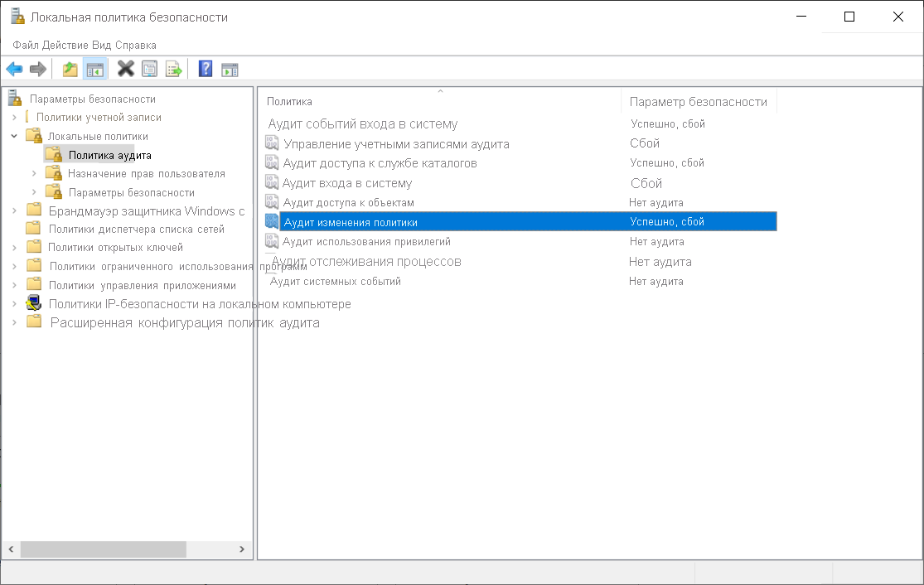Click the tree pane horizontal scrollbar thumb
The height and width of the screenshot is (585, 924).
(x=103, y=549)
